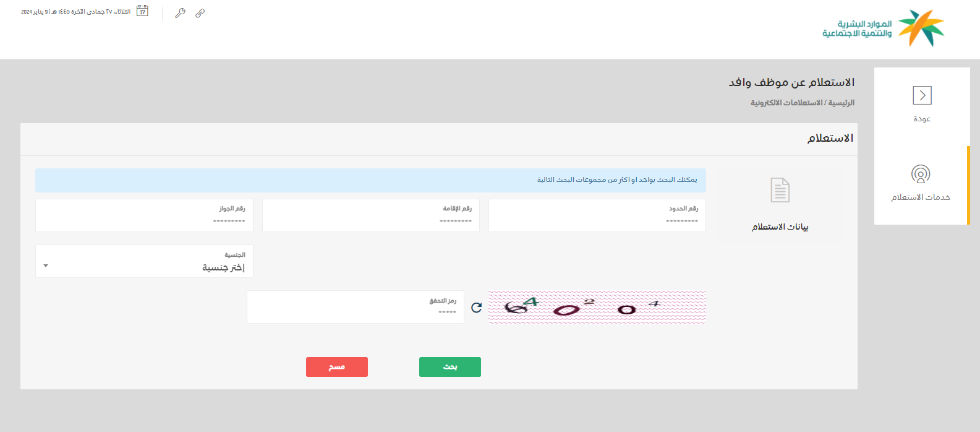Focus the رقم الإقامة input field
980x432 pixels.
click(x=371, y=215)
